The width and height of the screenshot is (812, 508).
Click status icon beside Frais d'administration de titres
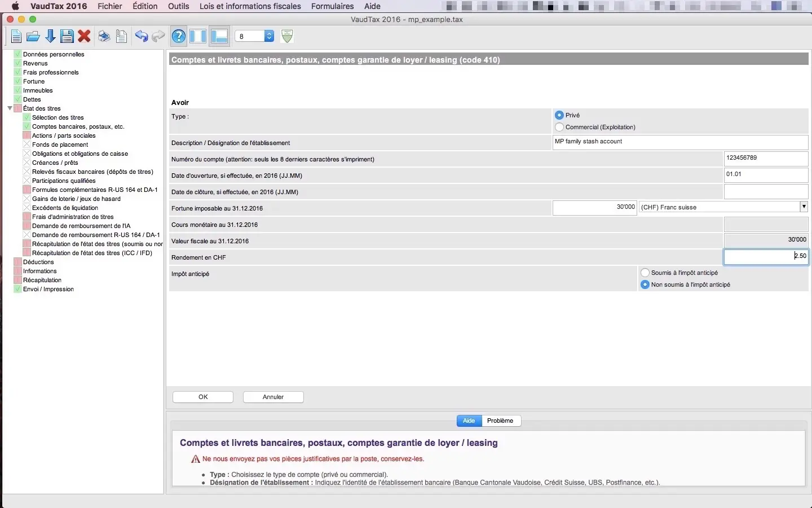point(27,217)
